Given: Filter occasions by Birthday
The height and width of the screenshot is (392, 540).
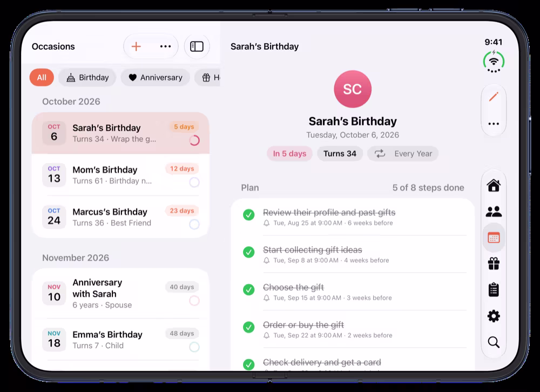Looking at the screenshot, I should [88, 78].
